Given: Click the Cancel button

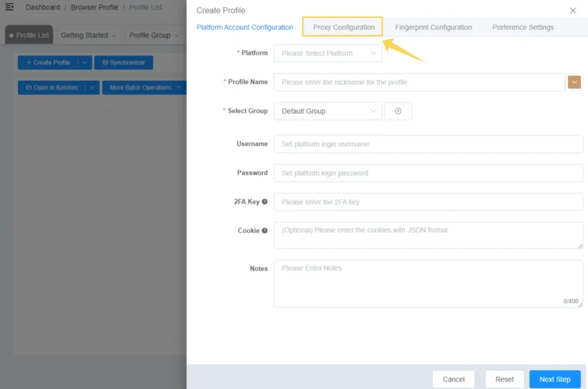Looking at the screenshot, I should (x=454, y=379).
